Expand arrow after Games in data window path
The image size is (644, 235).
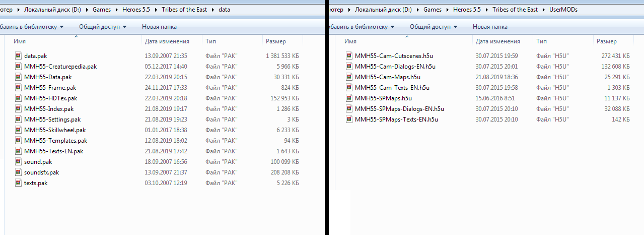tap(116, 10)
